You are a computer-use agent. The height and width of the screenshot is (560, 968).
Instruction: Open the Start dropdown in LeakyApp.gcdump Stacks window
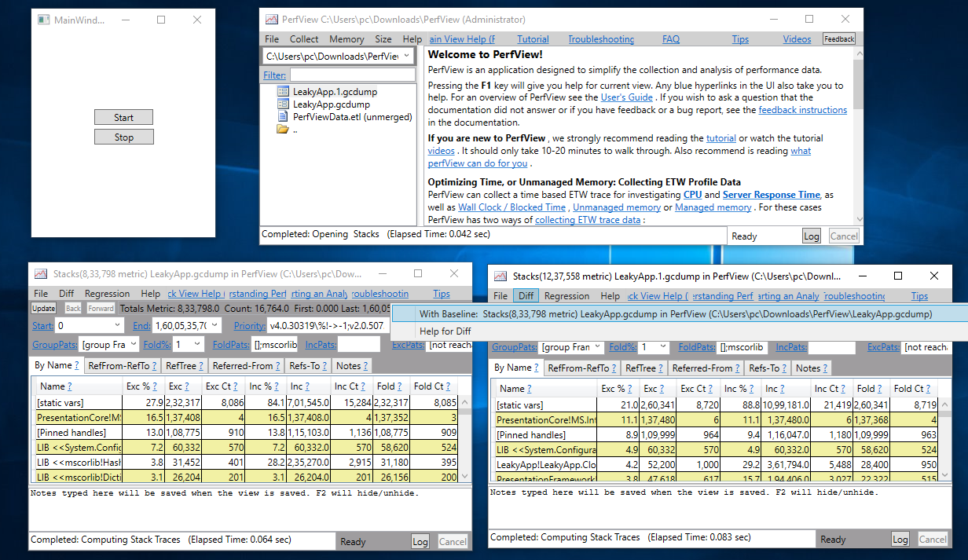118,325
